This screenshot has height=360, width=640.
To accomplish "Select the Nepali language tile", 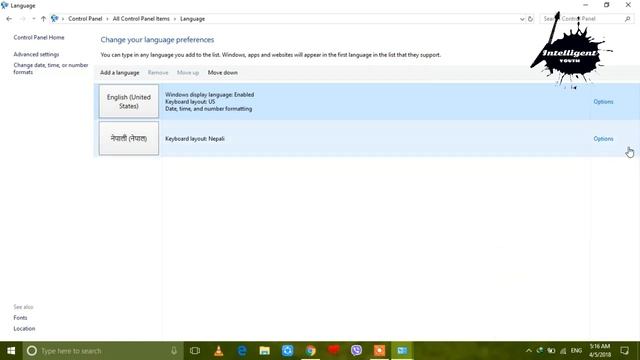I will click(129, 138).
